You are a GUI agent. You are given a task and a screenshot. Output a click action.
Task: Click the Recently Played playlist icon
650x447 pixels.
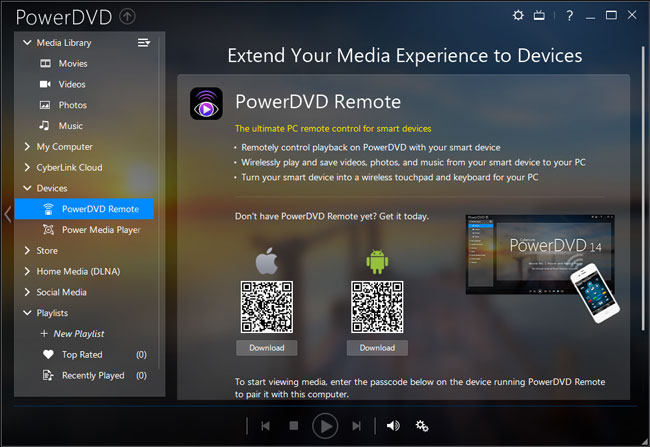point(48,375)
